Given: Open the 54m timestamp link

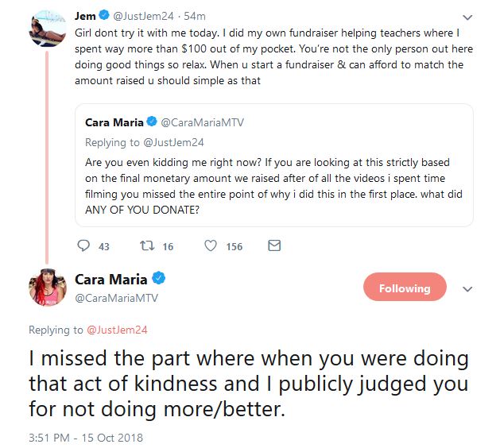Looking at the screenshot, I should pyautogui.click(x=196, y=17).
